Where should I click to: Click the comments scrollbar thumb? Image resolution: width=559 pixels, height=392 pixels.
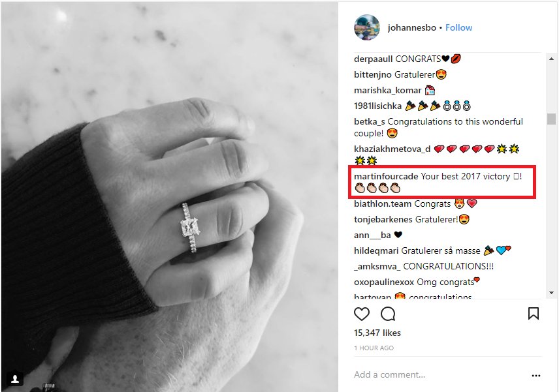[x=552, y=119]
